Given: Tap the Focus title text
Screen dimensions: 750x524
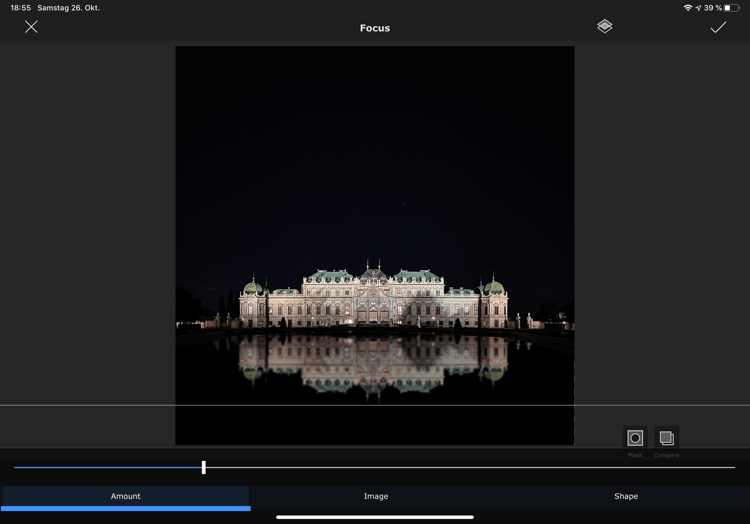Looking at the screenshot, I should tap(375, 28).
